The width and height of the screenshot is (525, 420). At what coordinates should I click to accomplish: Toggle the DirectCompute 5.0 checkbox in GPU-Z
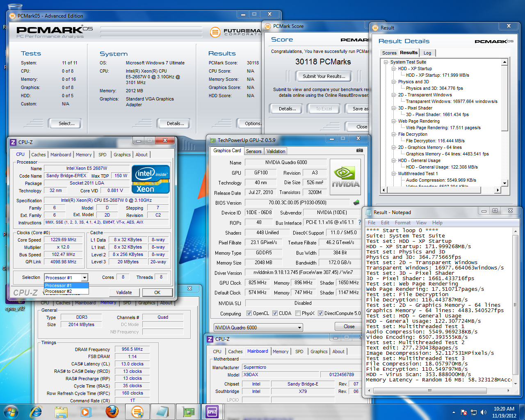click(320, 313)
